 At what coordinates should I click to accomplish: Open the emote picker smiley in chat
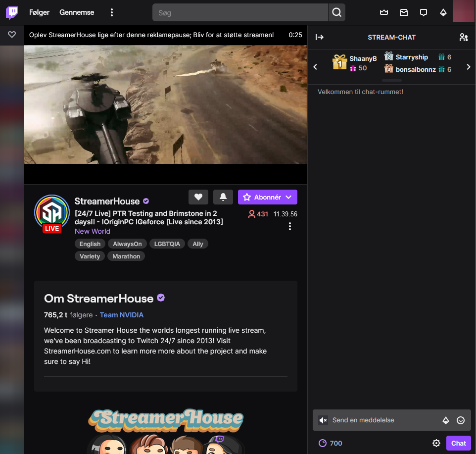pos(460,420)
